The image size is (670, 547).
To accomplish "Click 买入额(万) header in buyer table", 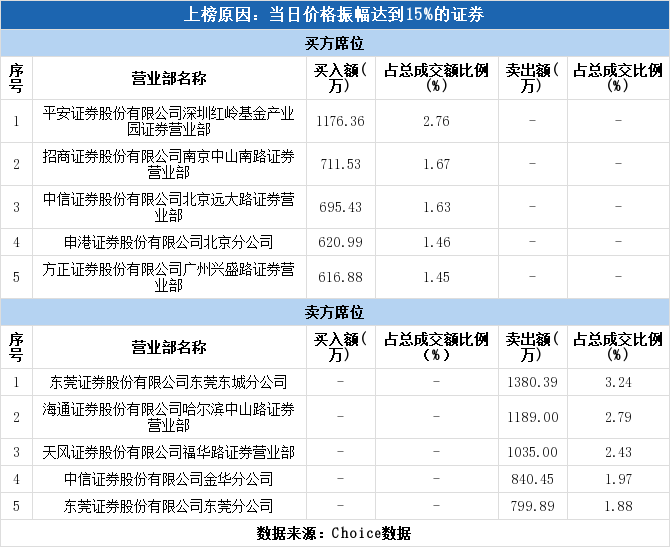I will click(x=341, y=78).
